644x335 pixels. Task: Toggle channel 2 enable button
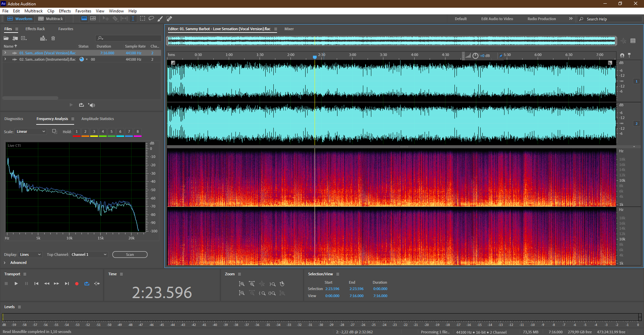click(636, 123)
